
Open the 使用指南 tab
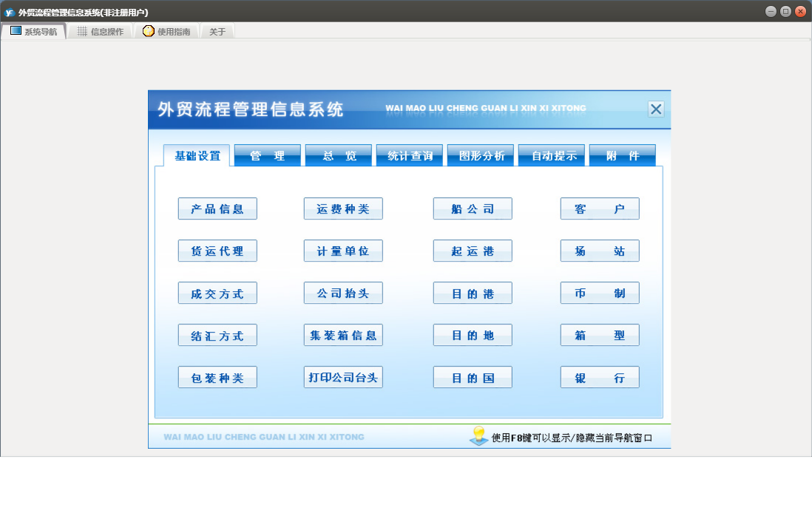(x=166, y=32)
